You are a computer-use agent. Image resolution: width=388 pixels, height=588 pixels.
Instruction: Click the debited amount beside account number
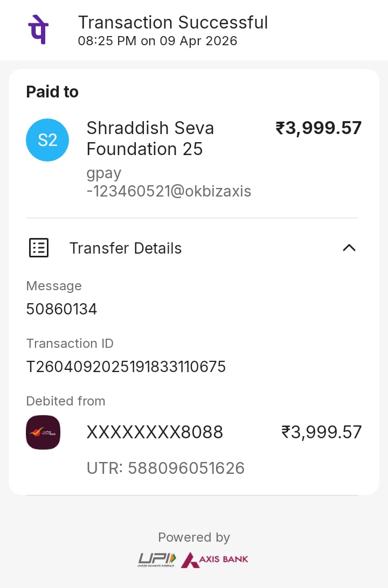click(321, 432)
